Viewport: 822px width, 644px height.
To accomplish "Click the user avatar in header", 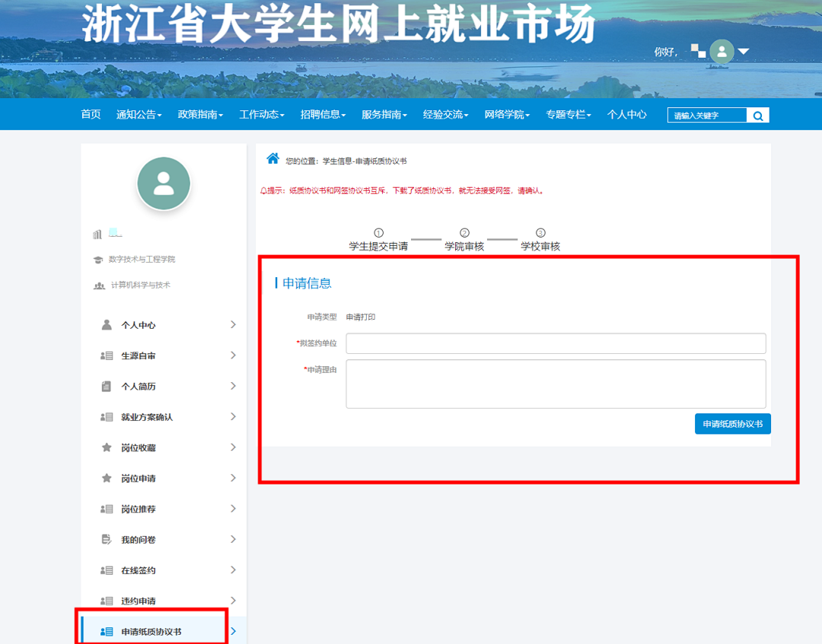I will coord(721,52).
